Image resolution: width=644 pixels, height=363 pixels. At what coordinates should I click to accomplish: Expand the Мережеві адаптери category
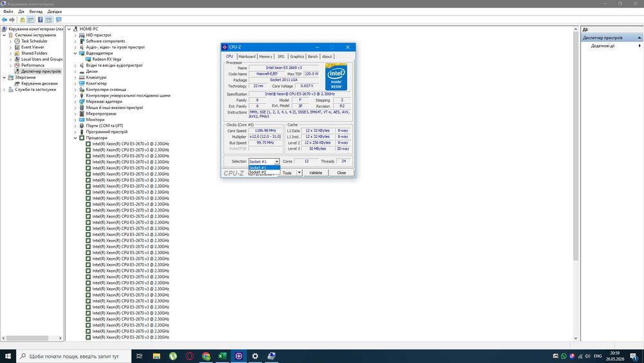(75, 101)
